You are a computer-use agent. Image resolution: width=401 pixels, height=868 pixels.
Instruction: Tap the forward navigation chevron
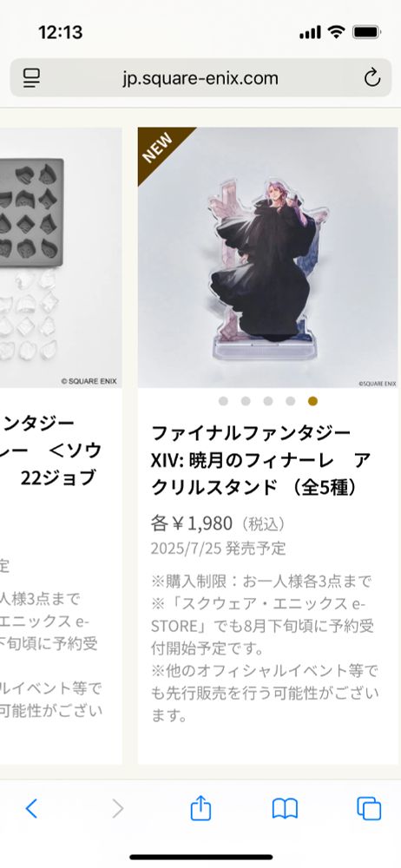tap(117, 809)
